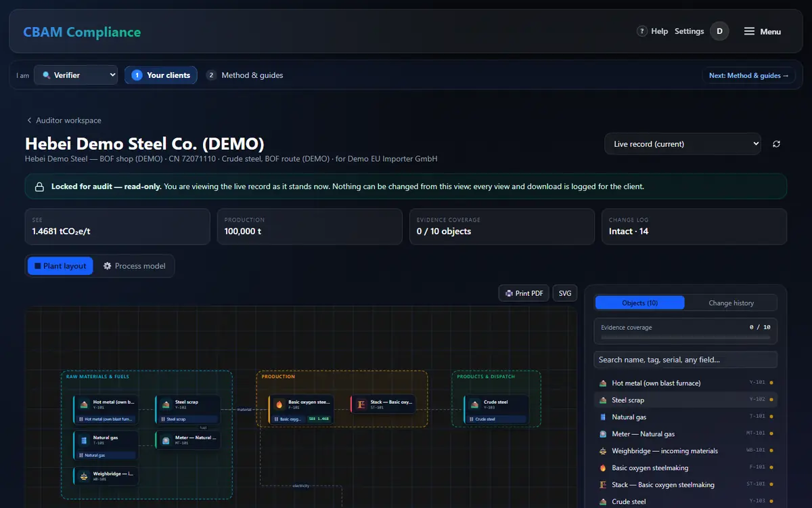This screenshot has height=508, width=812.
Task: Select Crude steel row in objects list
Action: [685, 502]
